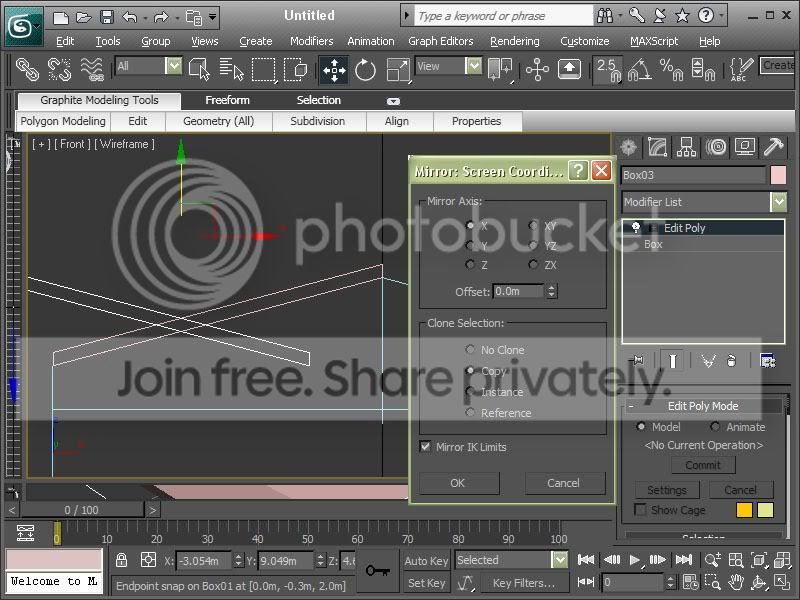The width and height of the screenshot is (800, 600).
Task: Open reference coordinate system View dropdown
Action: 473,66
